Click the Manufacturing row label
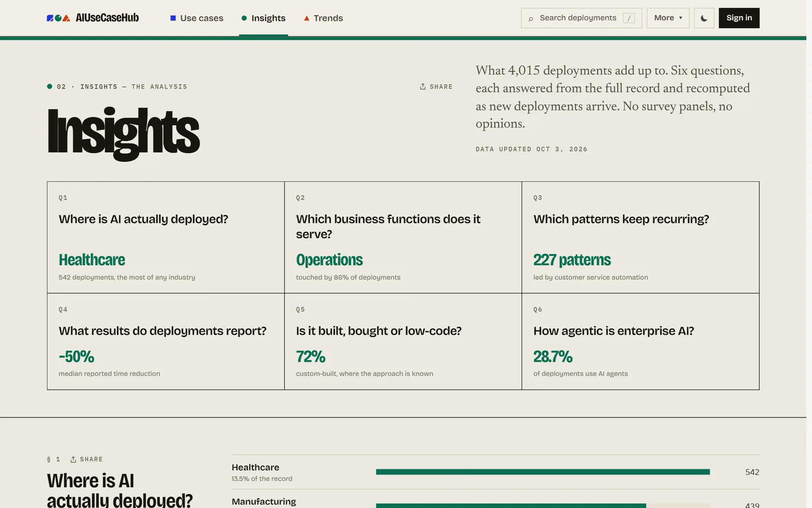This screenshot has height=508, width=812. click(264, 501)
